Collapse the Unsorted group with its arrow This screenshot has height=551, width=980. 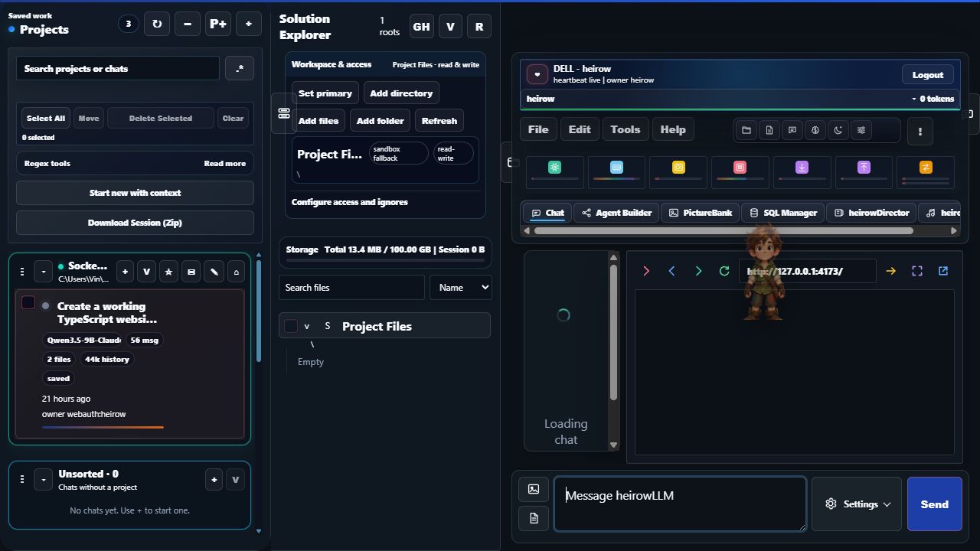[43, 480]
